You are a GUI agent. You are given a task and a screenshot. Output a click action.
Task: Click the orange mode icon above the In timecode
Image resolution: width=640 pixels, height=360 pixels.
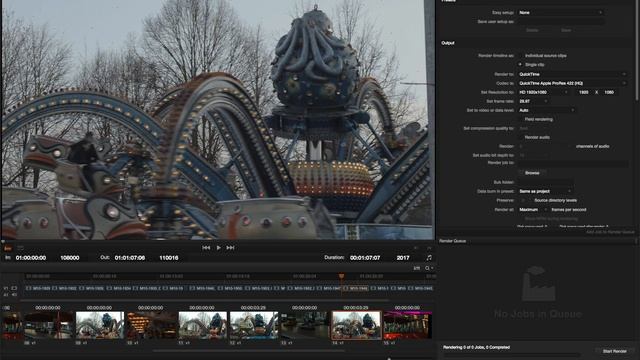pyautogui.click(x=8, y=248)
